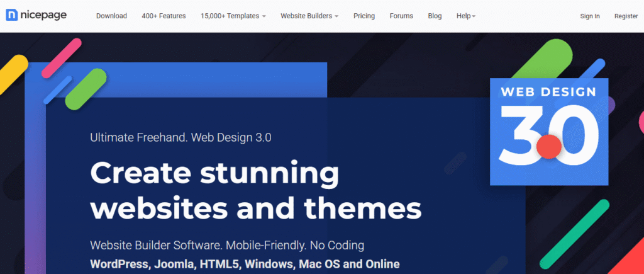Expand the Help dropdown menu
Screen dimensions: 644x274
pyautogui.click(x=466, y=16)
